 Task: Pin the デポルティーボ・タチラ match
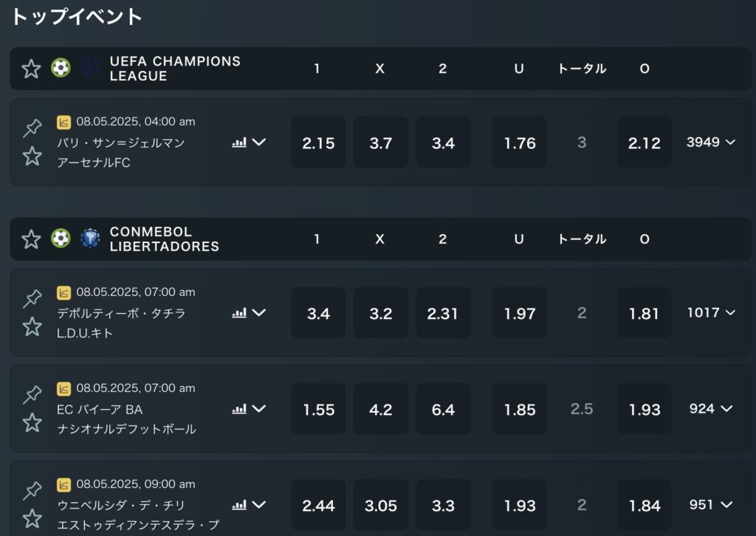coord(32,298)
